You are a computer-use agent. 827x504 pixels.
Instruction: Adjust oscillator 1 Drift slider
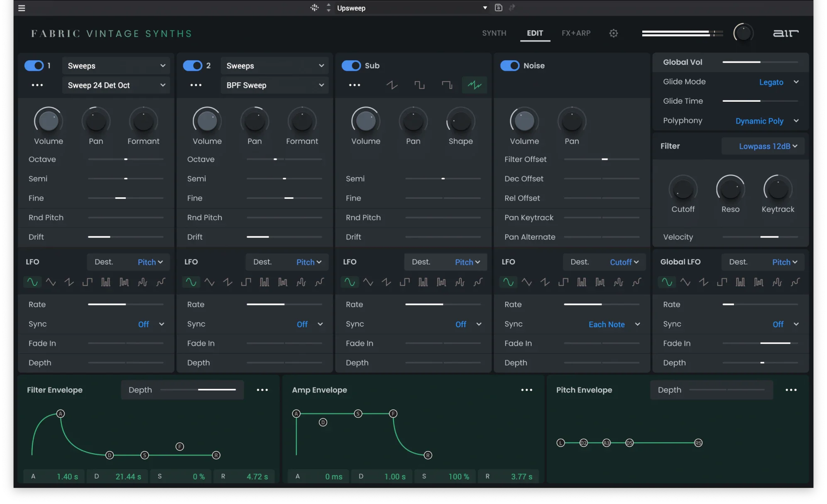click(x=125, y=237)
